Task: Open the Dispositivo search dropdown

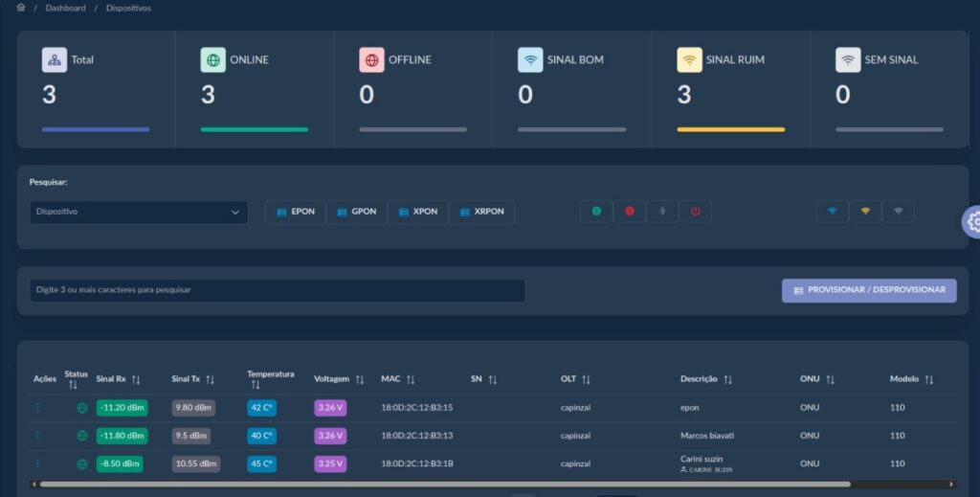Action: point(138,213)
